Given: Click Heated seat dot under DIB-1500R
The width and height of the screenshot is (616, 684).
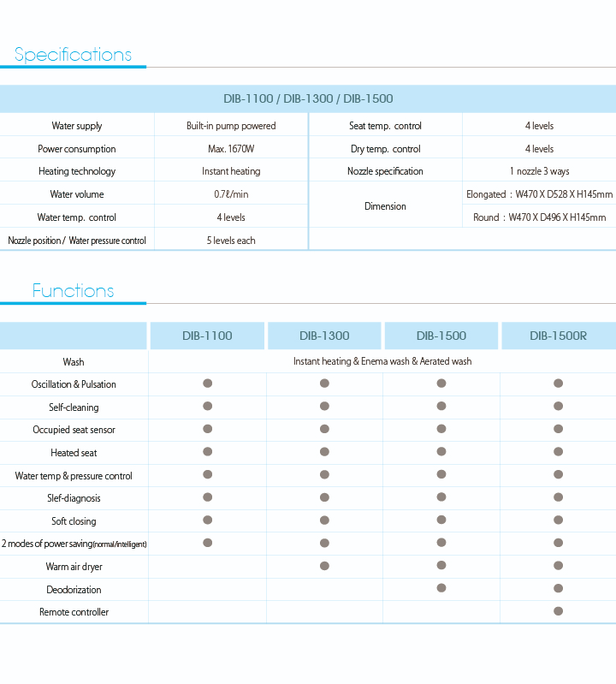Looking at the screenshot, I should 558,451.
